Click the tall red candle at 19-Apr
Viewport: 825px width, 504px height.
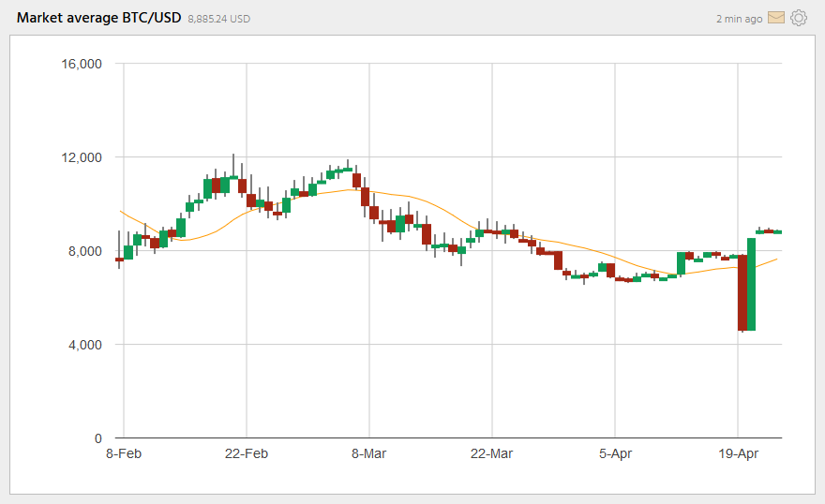click(x=742, y=292)
